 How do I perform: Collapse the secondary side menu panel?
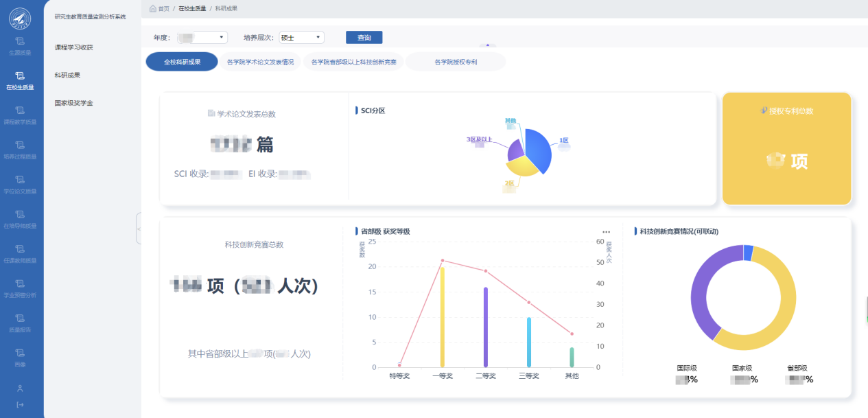pyautogui.click(x=139, y=228)
